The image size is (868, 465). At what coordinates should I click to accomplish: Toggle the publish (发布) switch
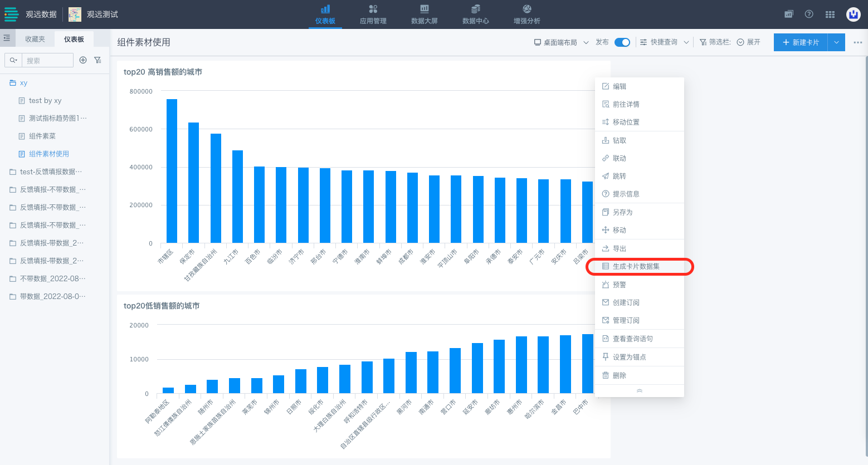(622, 42)
